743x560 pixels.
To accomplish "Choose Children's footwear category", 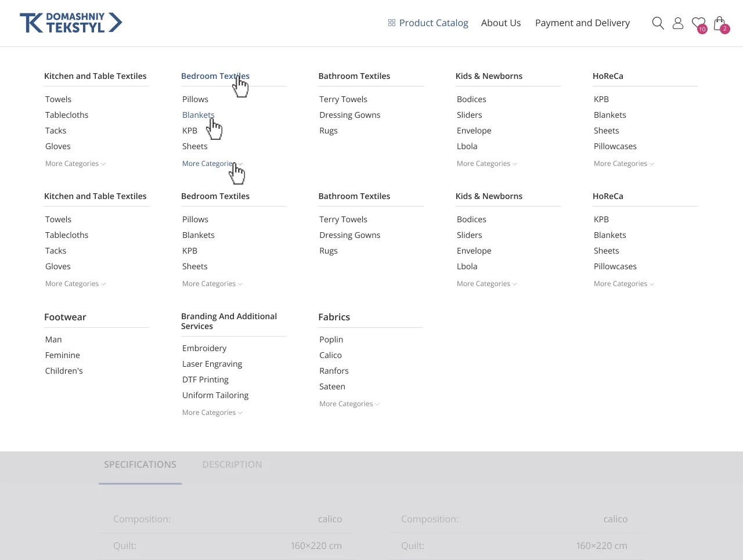I will coord(64,371).
